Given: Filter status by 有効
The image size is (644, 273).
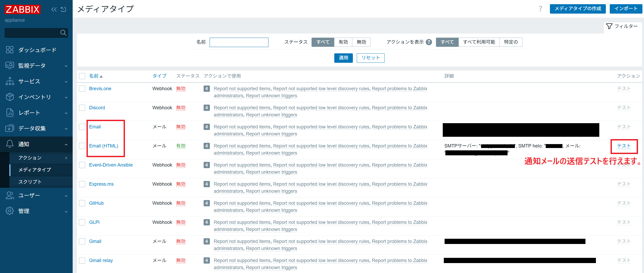Looking at the screenshot, I should pos(343,42).
